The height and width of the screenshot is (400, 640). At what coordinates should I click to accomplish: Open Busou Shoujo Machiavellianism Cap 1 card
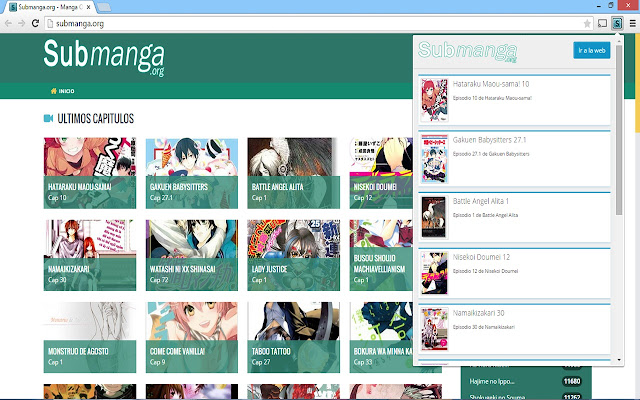pyautogui.click(x=381, y=255)
